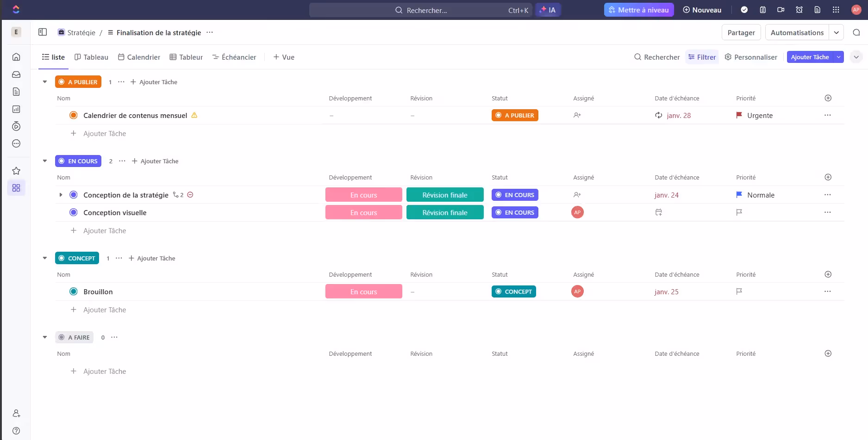The image size is (868, 440).
Task: Toggle status circle of Brouillon task
Action: (x=73, y=291)
